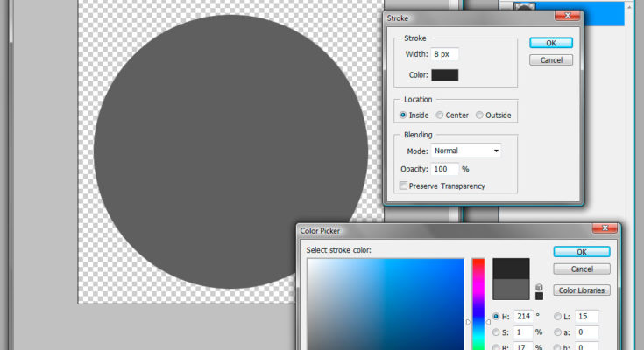The height and width of the screenshot is (350, 644).
Task: Open the blending Mode dropdown showing Normal
Action: pyautogui.click(x=466, y=150)
